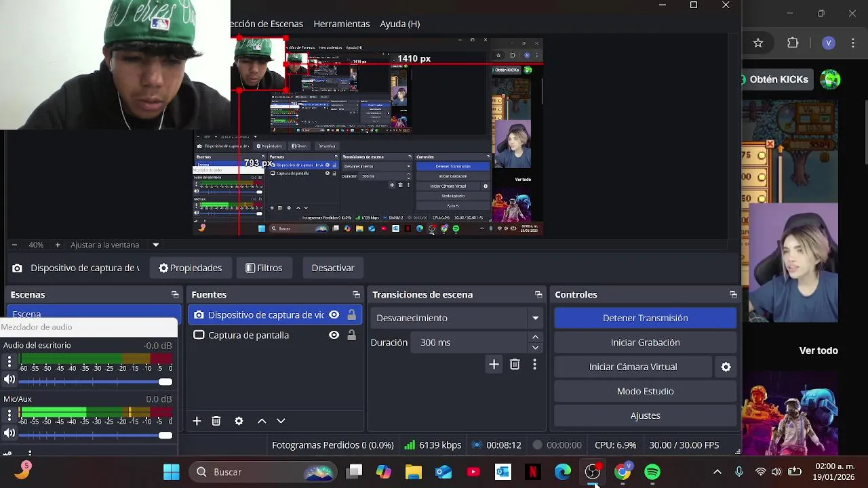868x488 pixels.
Task: Select the Escena scene row
Action: [x=94, y=313]
